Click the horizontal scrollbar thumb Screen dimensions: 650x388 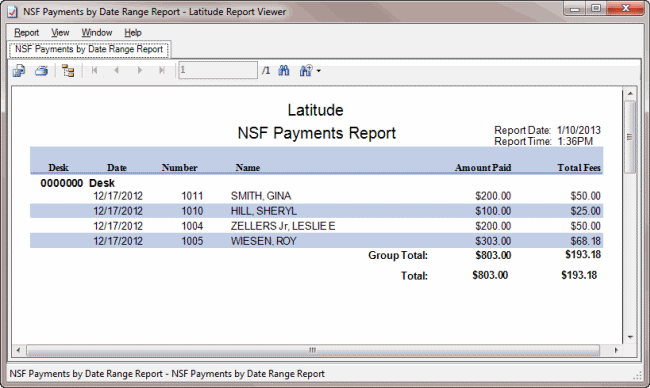313,350
